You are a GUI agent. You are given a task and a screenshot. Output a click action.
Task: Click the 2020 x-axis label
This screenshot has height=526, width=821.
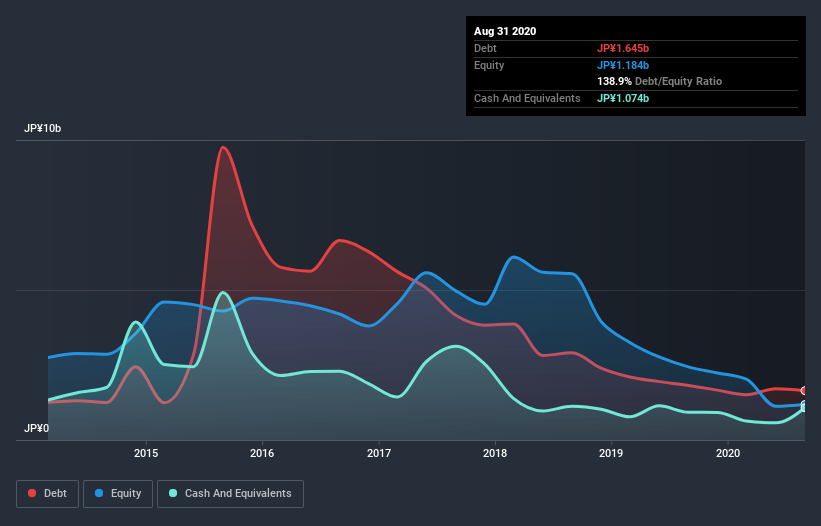tap(728, 453)
